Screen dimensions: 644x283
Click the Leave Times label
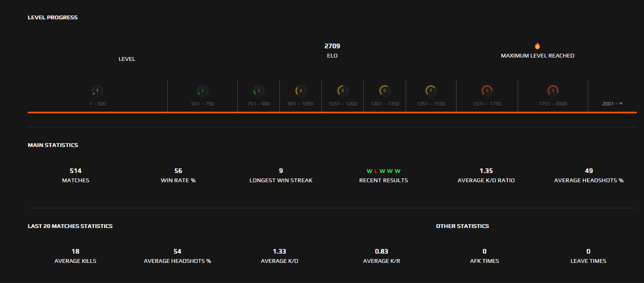(588, 261)
